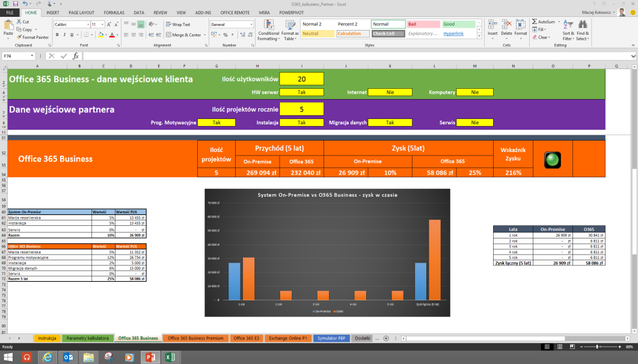Click the Save icon in Quick Access
The image size is (638, 364).
[16, 4]
